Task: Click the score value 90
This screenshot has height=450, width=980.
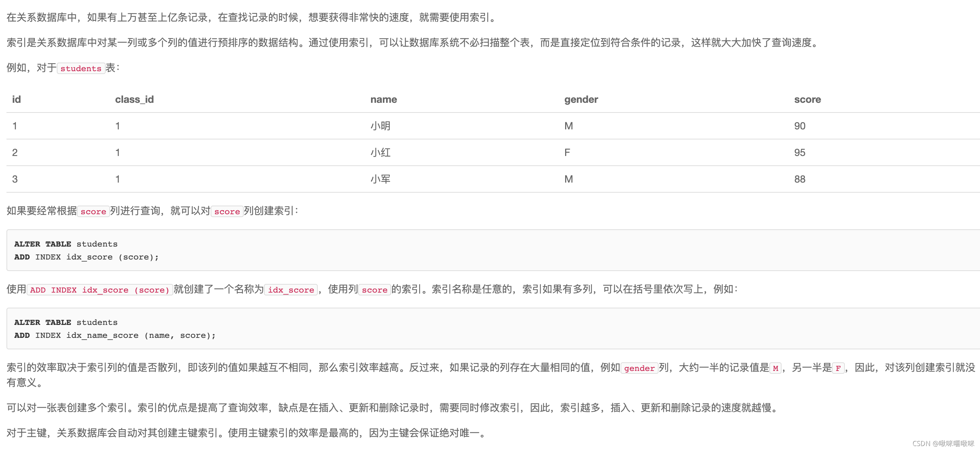Action: (x=800, y=126)
